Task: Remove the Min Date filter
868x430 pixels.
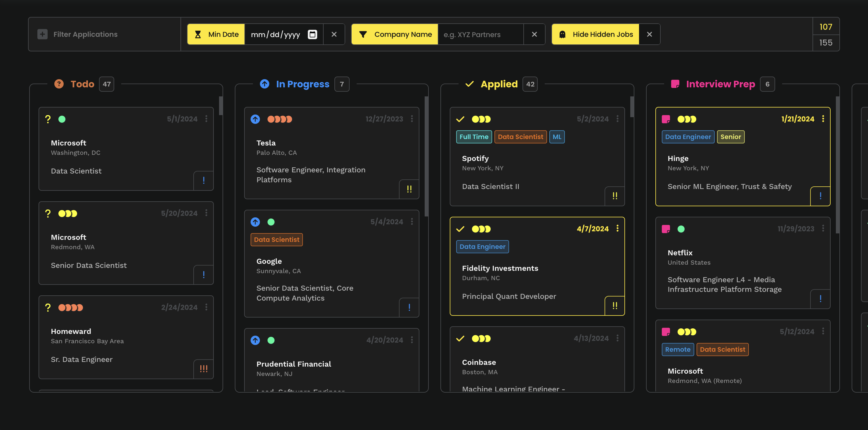Action: pyautogui.click(x=334, y=34)
